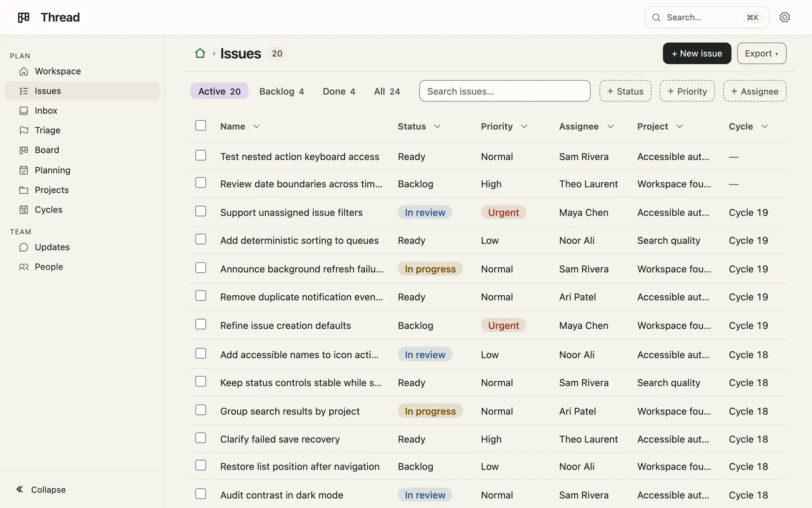Switch to the Active 20 tab
Viewport: 812px width, 508px height.
(x=219, y=91)
